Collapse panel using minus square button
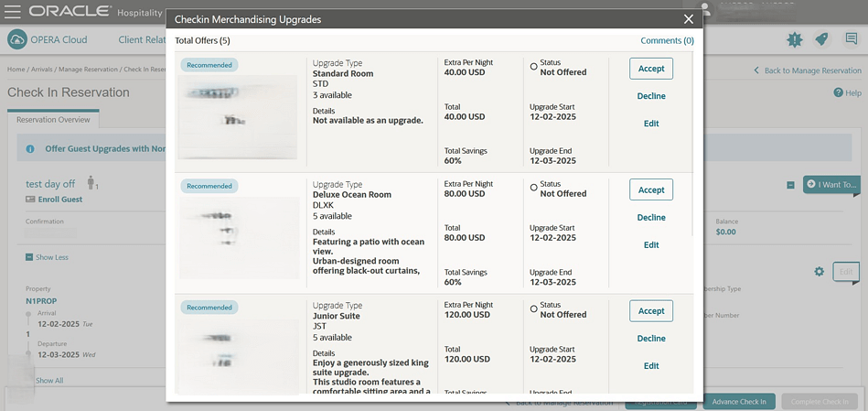This screenshot has width=868, height=411. coord(790,185)
